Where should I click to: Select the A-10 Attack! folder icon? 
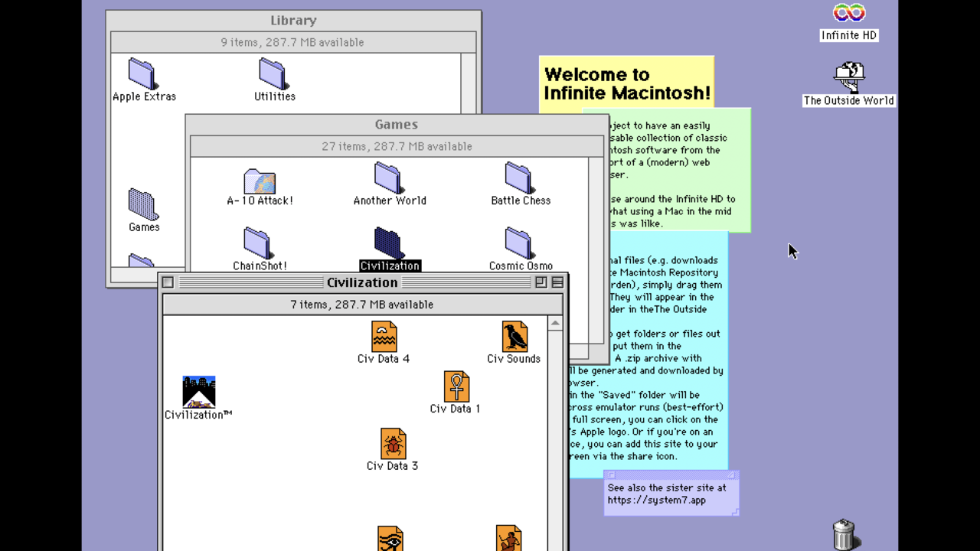pos(260,181)
